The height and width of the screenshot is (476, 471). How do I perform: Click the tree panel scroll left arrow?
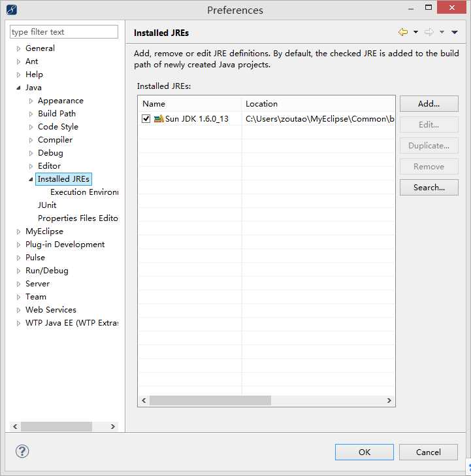[x=15, y=426]
